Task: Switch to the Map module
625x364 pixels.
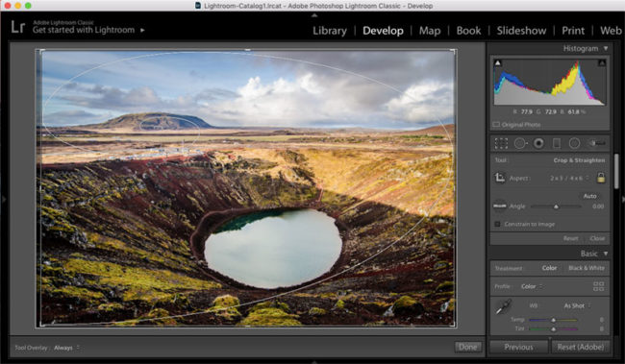Action: click(430, 31)
